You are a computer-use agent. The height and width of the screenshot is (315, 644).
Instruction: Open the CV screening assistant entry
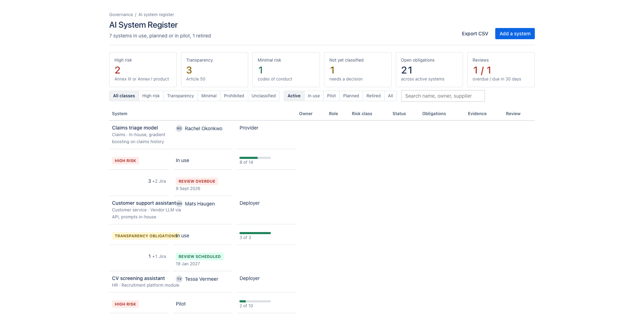(x=138, y=278)
